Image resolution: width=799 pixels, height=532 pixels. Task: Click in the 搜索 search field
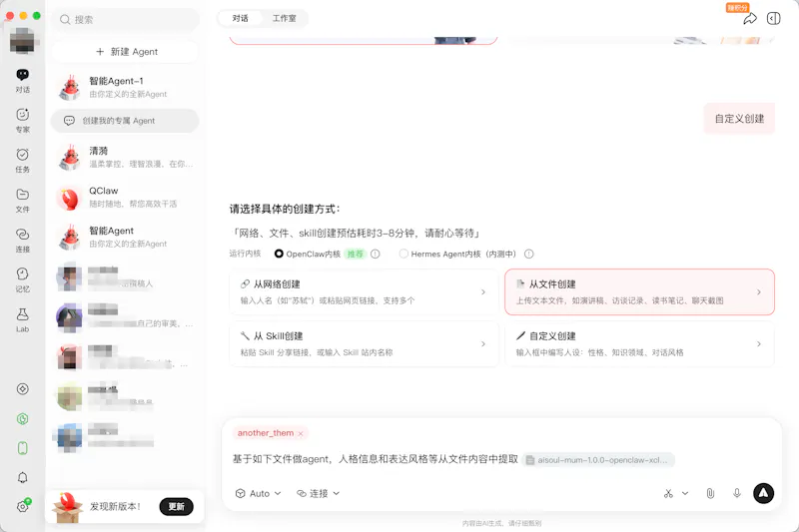click(x=126, y=20)
